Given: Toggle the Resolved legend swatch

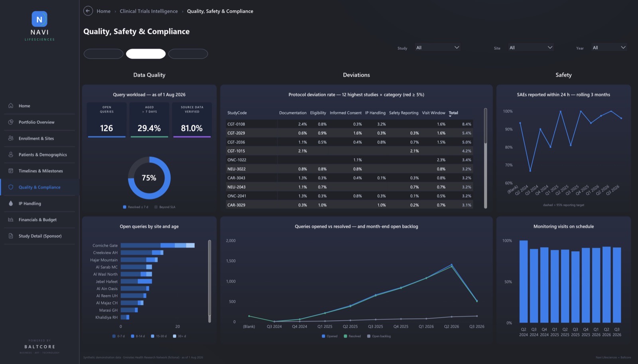Looking at the screenshot, I should [x=345, y=336].
